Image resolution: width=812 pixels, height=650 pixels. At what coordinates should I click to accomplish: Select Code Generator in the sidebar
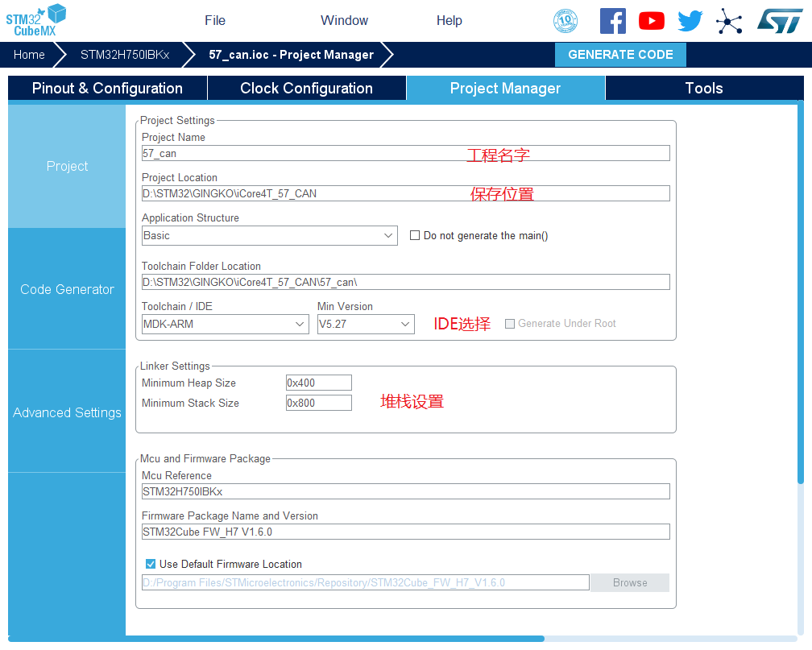(67, 289)
